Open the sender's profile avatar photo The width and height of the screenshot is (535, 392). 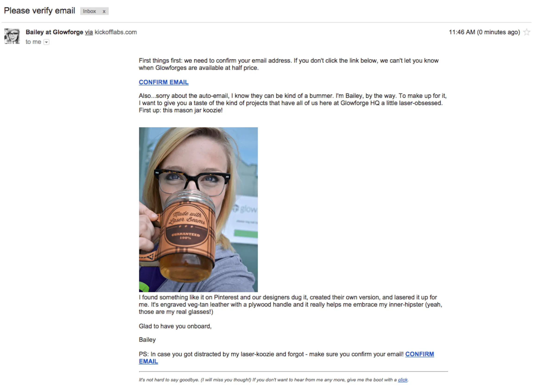pyautogui.click(x=12, y=36)
